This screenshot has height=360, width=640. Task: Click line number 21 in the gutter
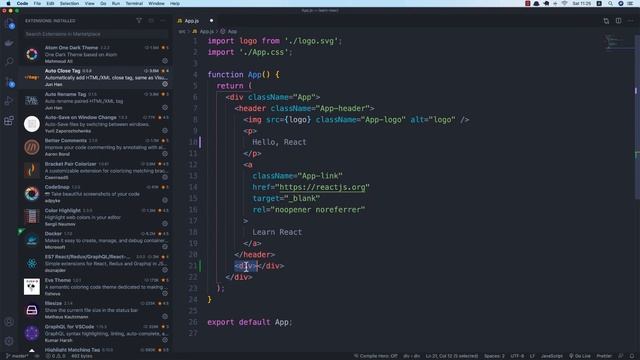point(193,266)
